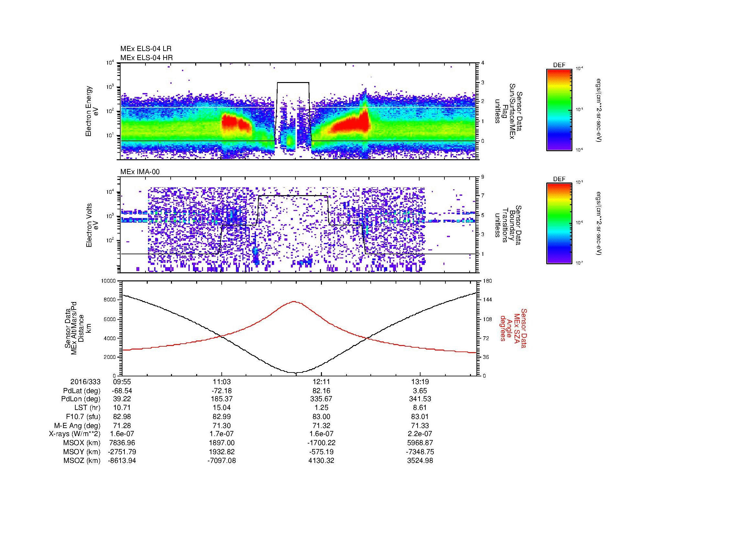Viewport: 756px width, 534px height.
Task: Click the time tick label '09:55'
Action: [x=122, y=382]
